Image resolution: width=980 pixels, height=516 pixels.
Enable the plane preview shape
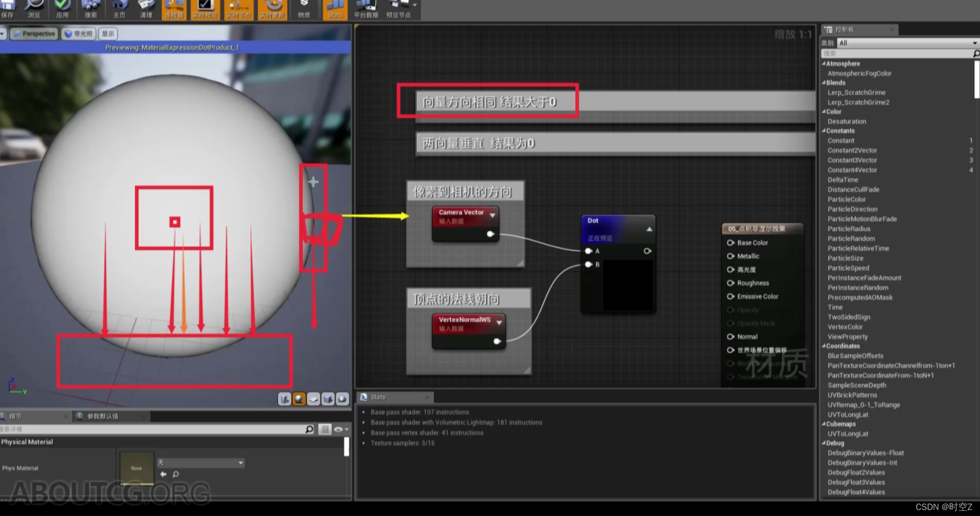pyautogui.click(x=314, y=399)
